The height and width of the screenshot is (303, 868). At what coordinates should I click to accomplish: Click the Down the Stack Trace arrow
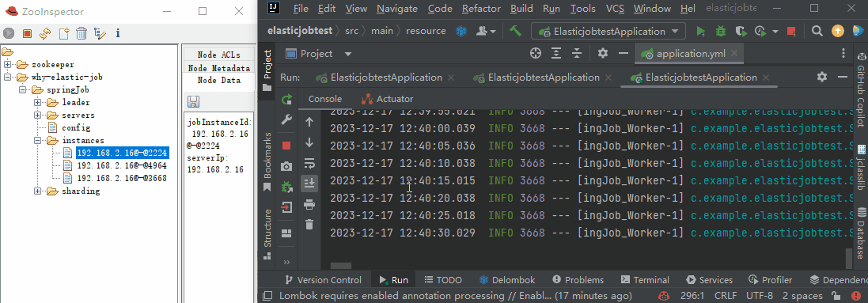pyautogui.click(x=309, y=143)
